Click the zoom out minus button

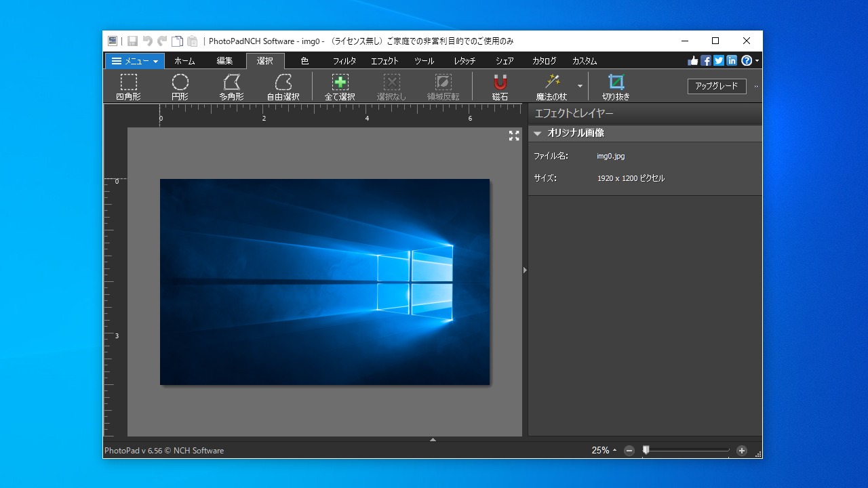629,450
